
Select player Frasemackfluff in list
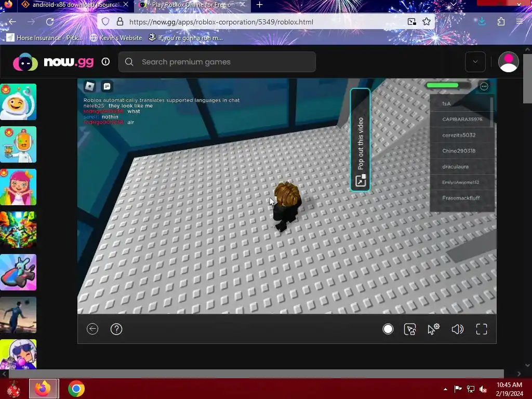coord(462,198)
